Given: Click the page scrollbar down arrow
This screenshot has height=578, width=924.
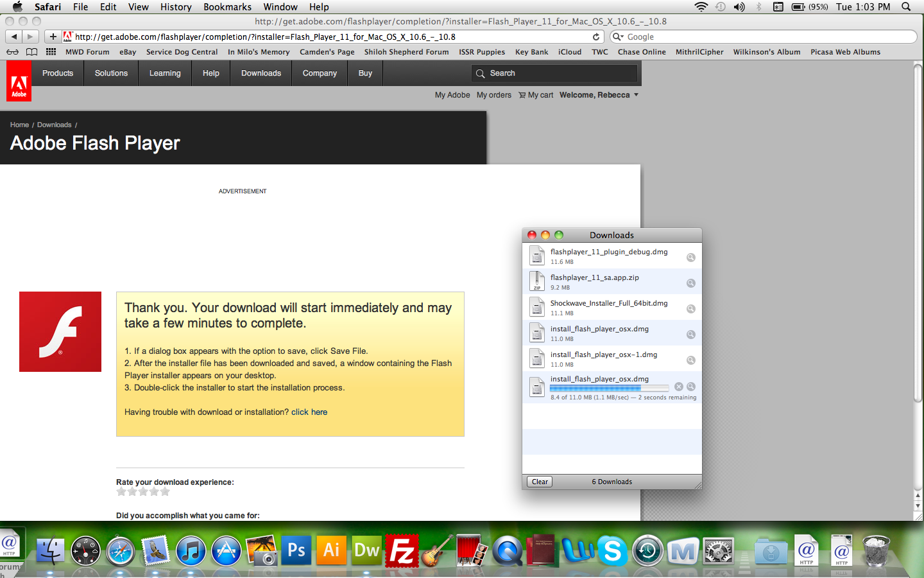Looking at the screenshot, I should pos(918,507).
